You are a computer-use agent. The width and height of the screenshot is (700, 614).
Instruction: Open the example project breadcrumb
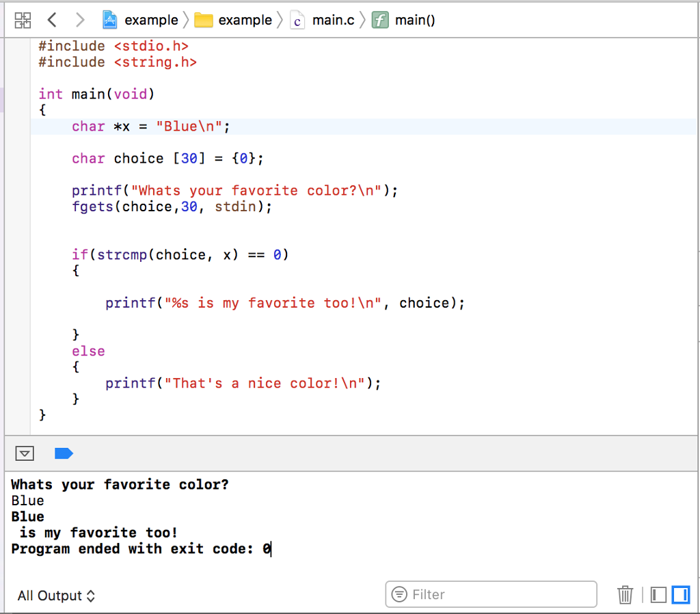[x=139, y=20]
